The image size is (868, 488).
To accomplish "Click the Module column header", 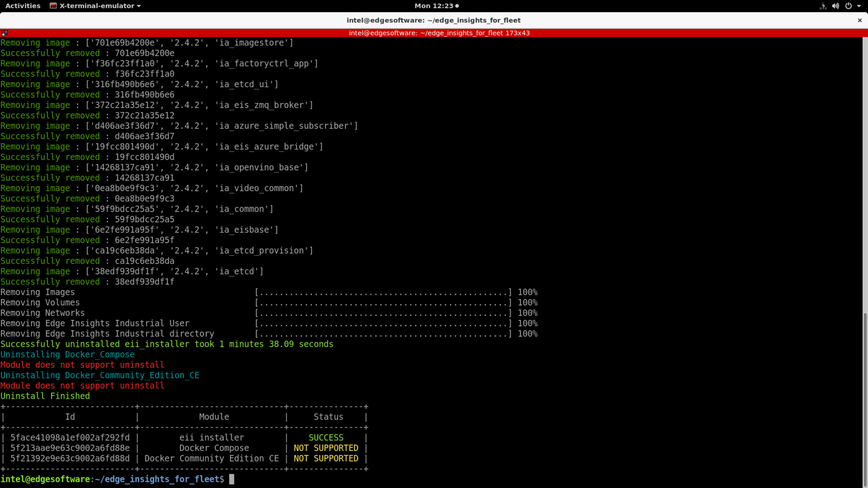I will pyautogui.click(x=214, y=417).
